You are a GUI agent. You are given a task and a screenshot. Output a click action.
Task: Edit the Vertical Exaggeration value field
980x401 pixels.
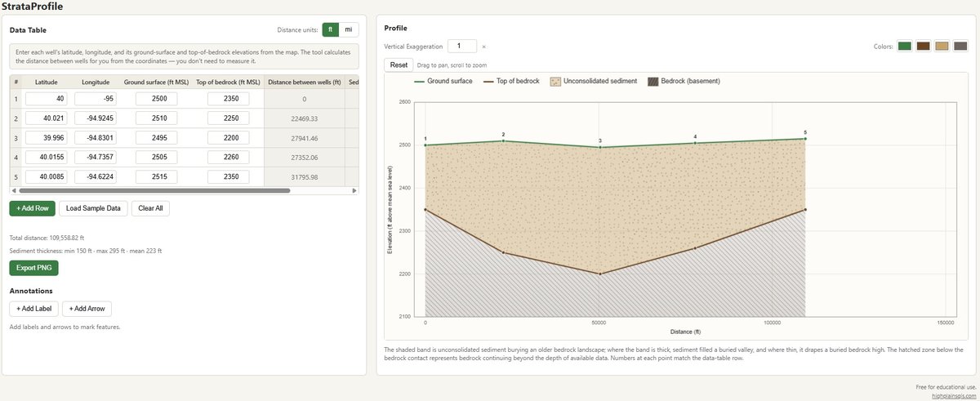[462, 46]
